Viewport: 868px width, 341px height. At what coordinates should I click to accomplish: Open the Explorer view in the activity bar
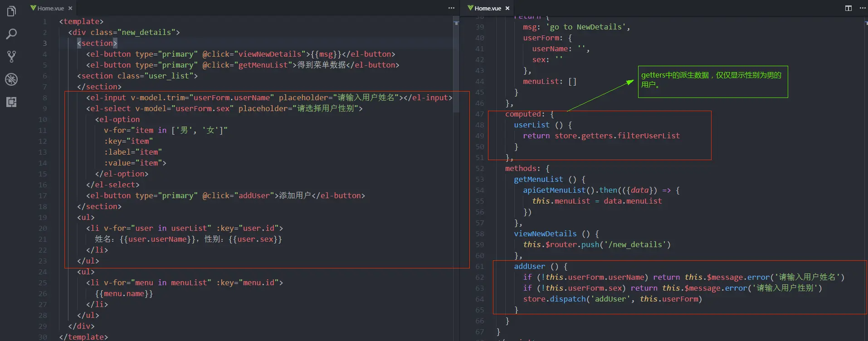pyautogui.click(x=11, y=11)
